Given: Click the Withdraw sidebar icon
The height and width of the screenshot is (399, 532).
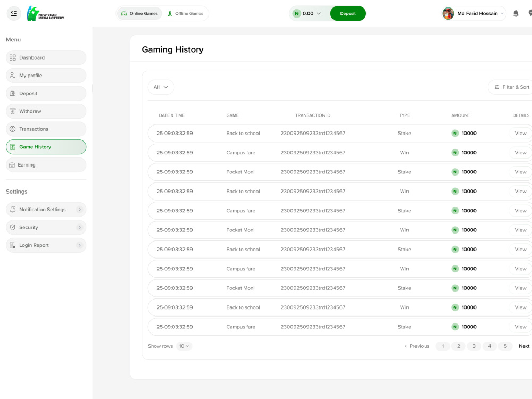Looking at the screenshot, I should pyautogui.click(x=13, y=111).
